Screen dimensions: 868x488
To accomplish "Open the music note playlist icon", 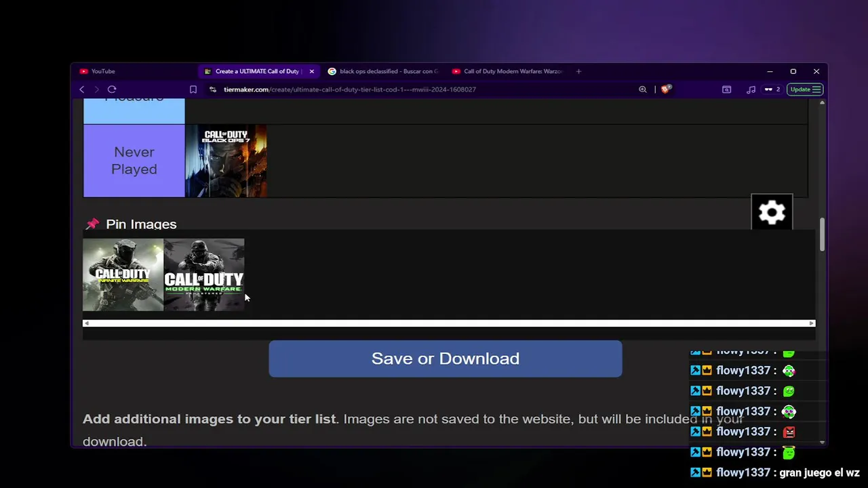I will click(751, 89).
